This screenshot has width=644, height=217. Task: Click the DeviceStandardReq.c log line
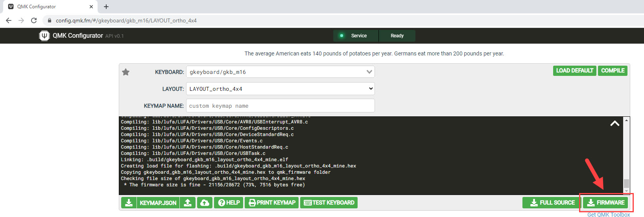207,134
